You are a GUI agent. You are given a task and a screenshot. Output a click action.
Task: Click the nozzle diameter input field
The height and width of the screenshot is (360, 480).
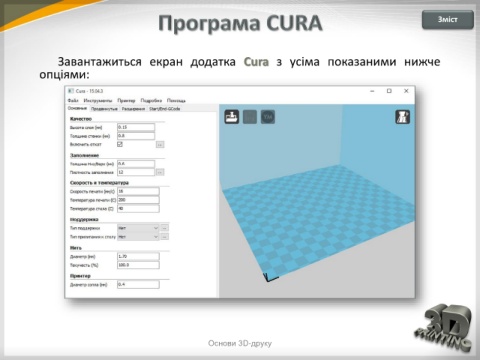click(138, 285)
